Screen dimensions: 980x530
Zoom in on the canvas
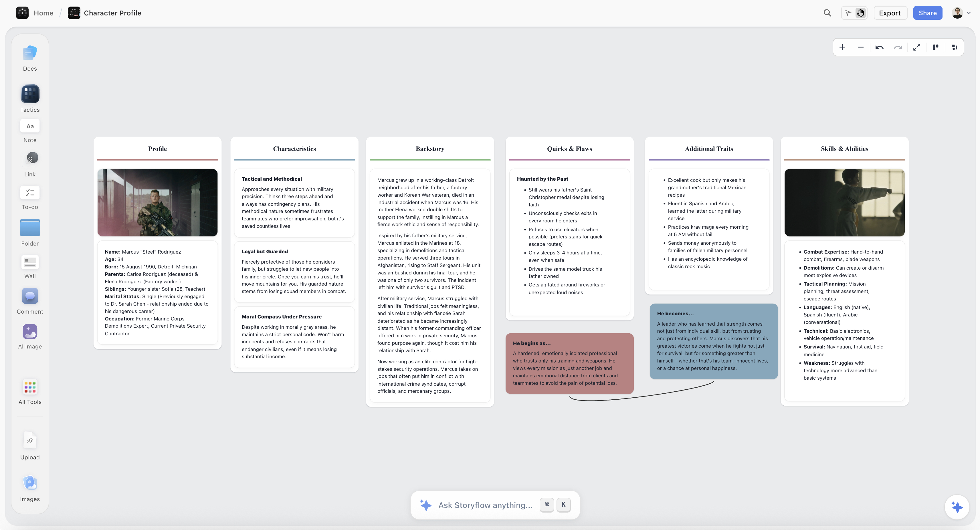click(842, 47)
